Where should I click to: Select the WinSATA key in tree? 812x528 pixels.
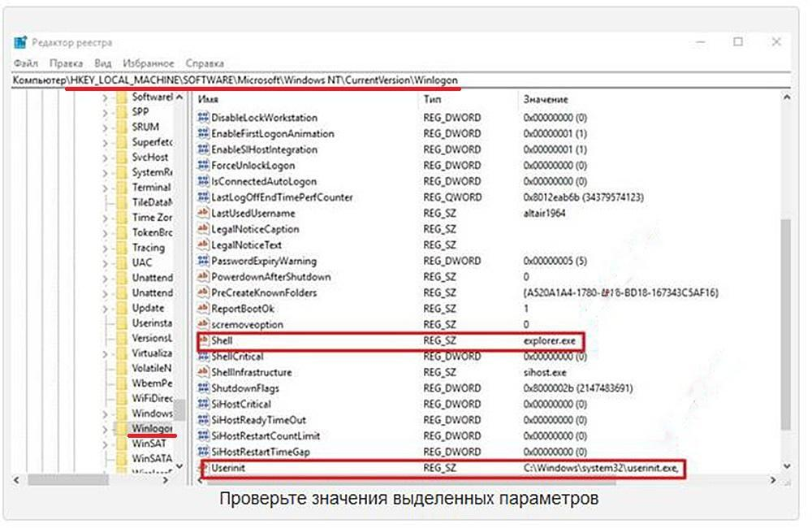click(x=153, y=459)
